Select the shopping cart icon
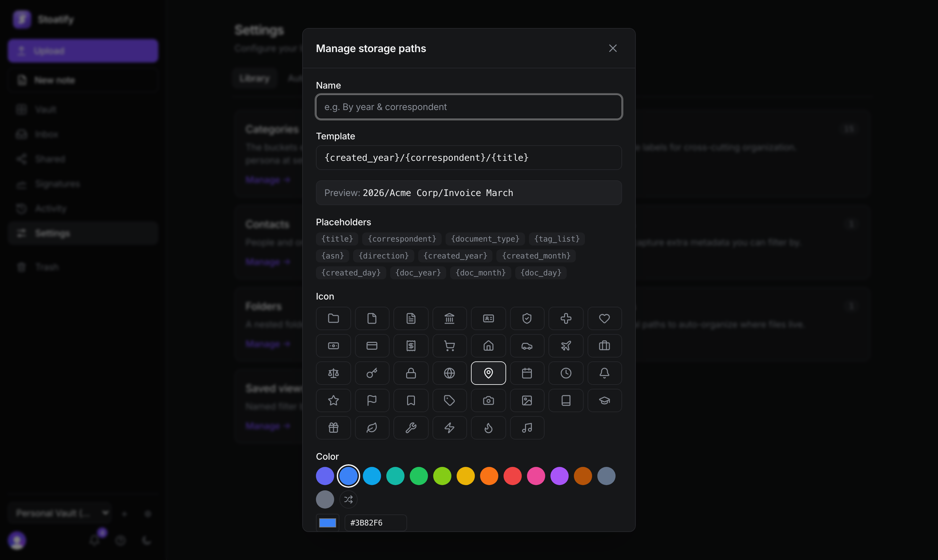The height and width of the screenshot is (560, 938). [x=449, y=346]
